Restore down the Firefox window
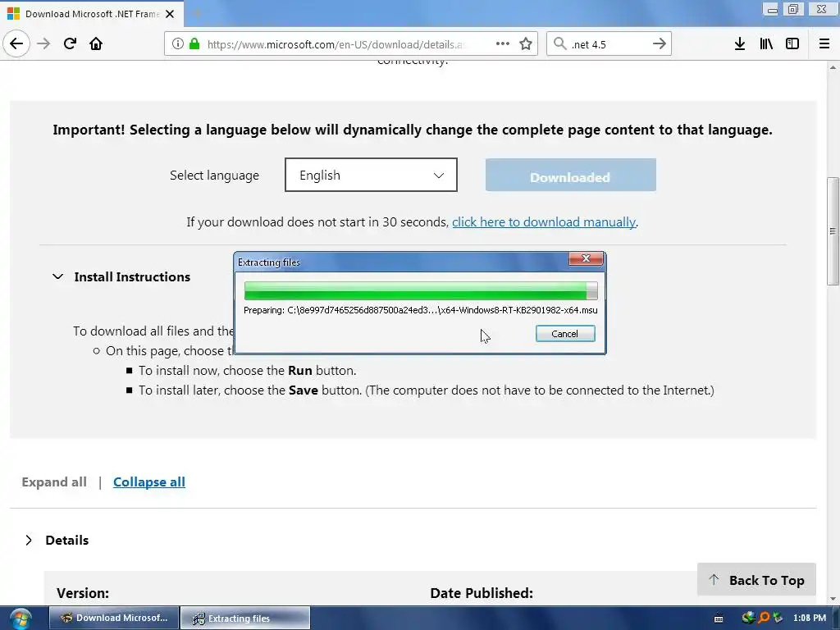 coord(793,9)
